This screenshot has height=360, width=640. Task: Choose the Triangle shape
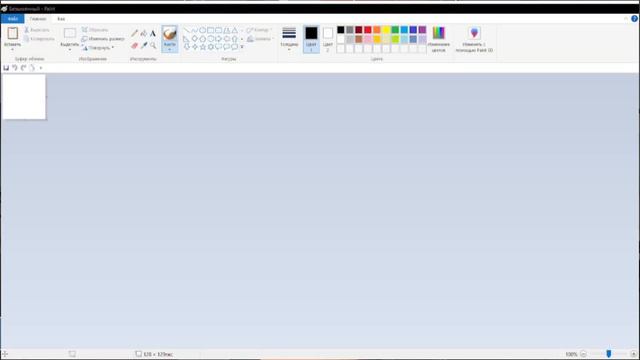tap(235, 30)
